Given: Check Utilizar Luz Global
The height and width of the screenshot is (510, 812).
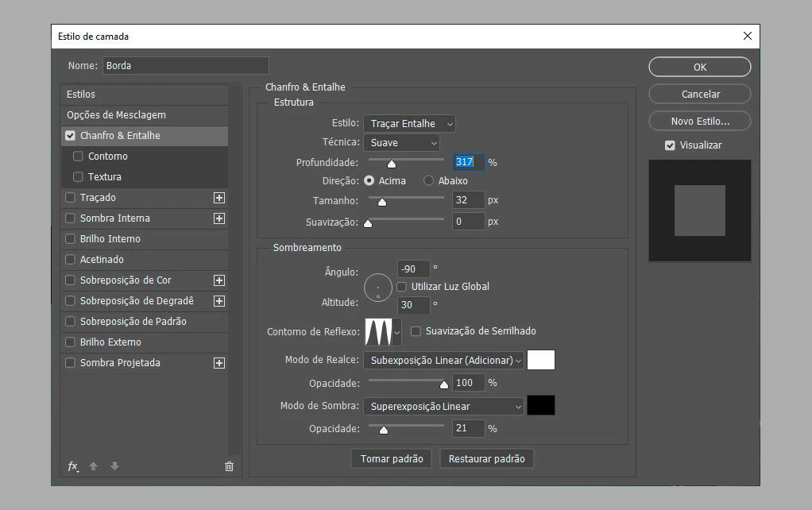Looking at the screenshot, I should (401, 287).
